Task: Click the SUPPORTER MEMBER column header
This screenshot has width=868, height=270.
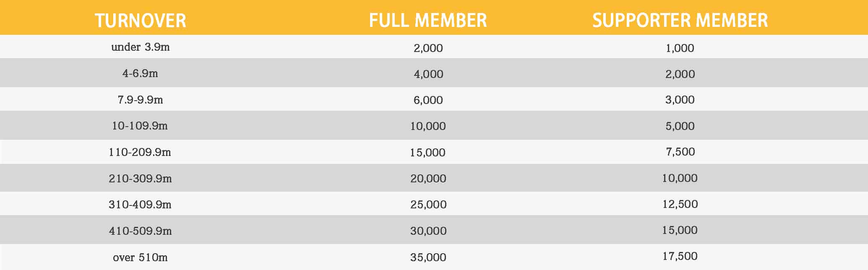Action: (680, 20)
